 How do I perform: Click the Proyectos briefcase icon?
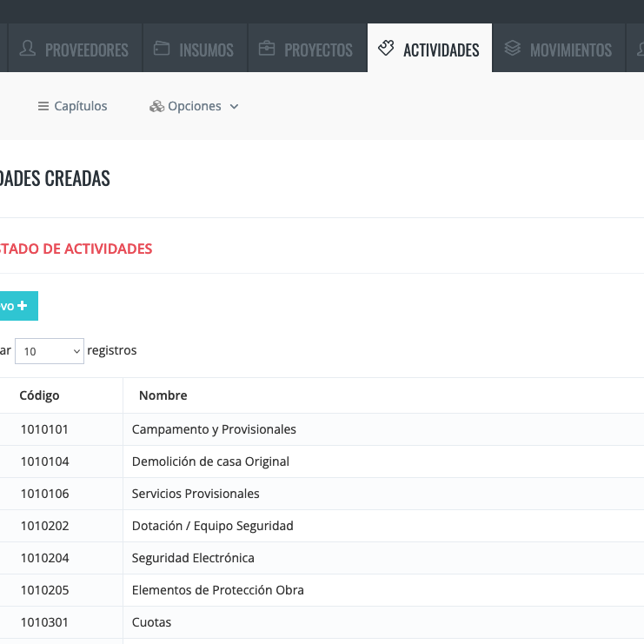pyautogui.click(x=267, y=49)
